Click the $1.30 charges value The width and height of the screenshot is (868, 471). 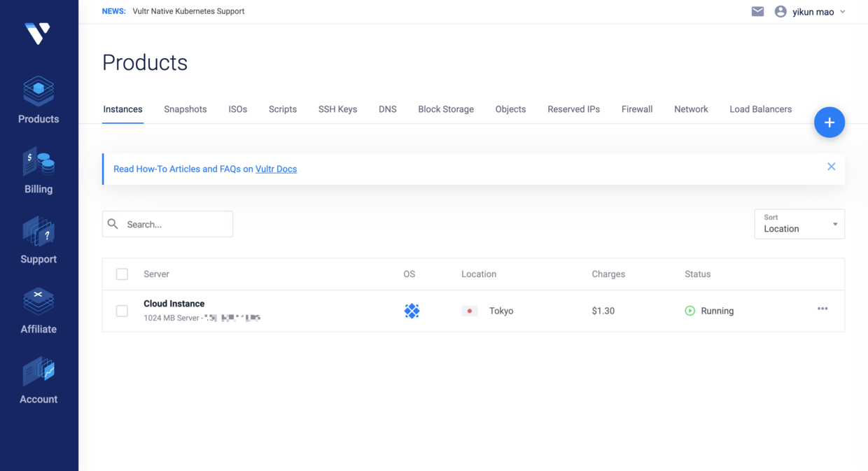coord(603,311)
